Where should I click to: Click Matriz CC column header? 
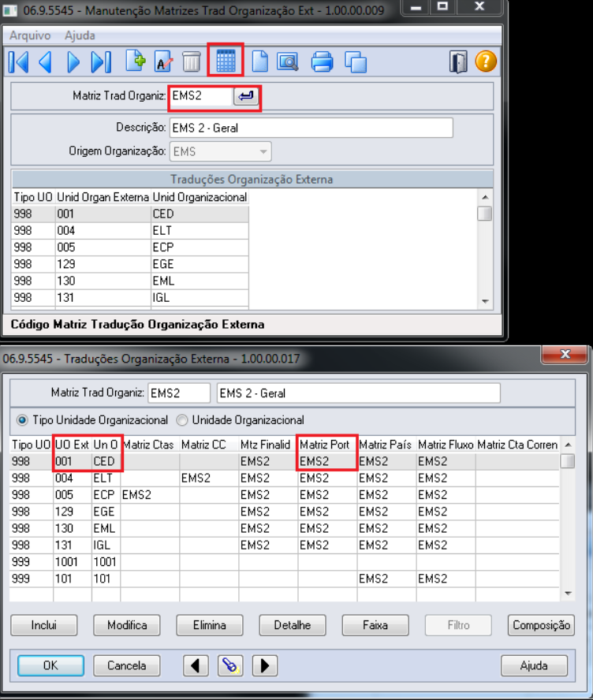[209, 445]
